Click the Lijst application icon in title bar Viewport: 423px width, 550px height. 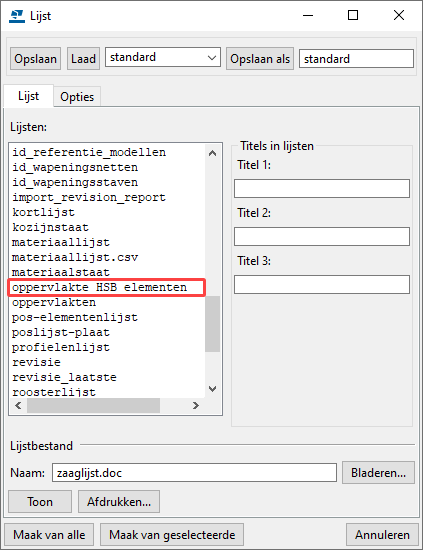(16, 16)
